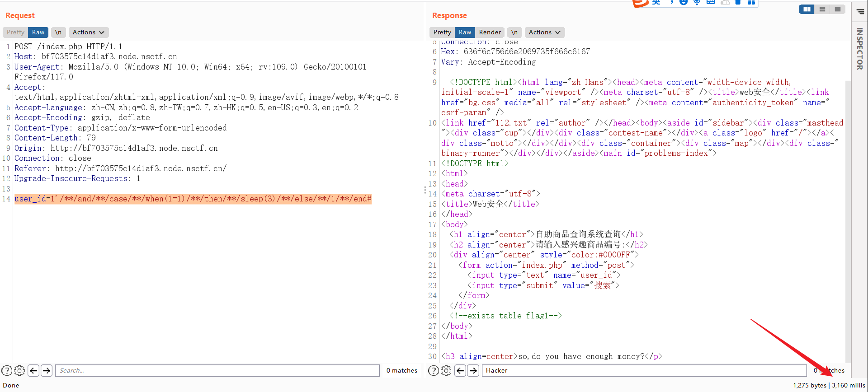Viewport: 868px width, 392px height.
Task: Click the 'so,do you have enough money?' line
Action: 552,356
